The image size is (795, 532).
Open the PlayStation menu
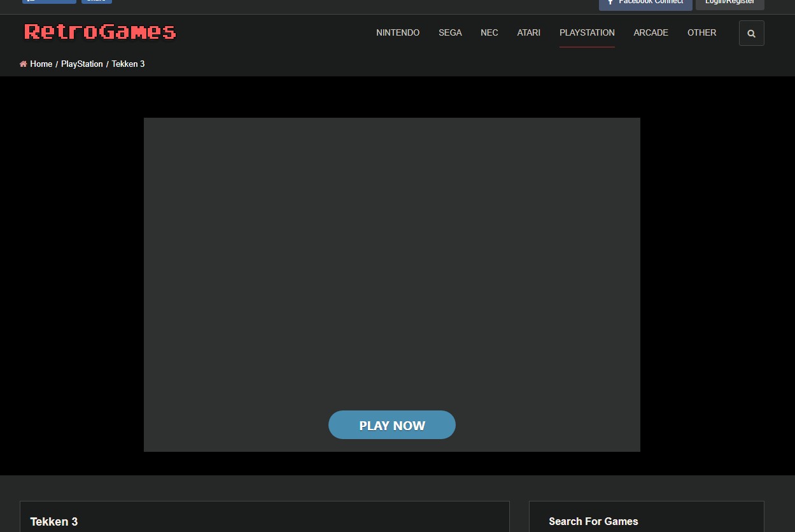point(587,32)
